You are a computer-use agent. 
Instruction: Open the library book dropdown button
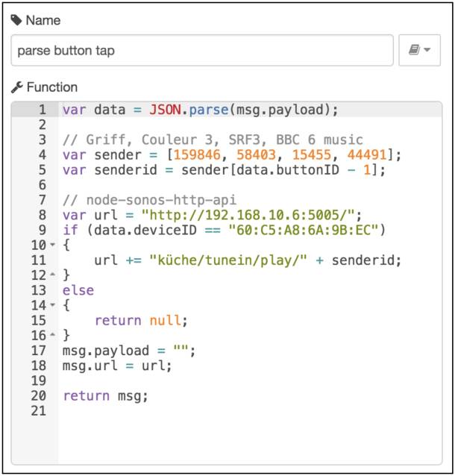click(419, 51)
